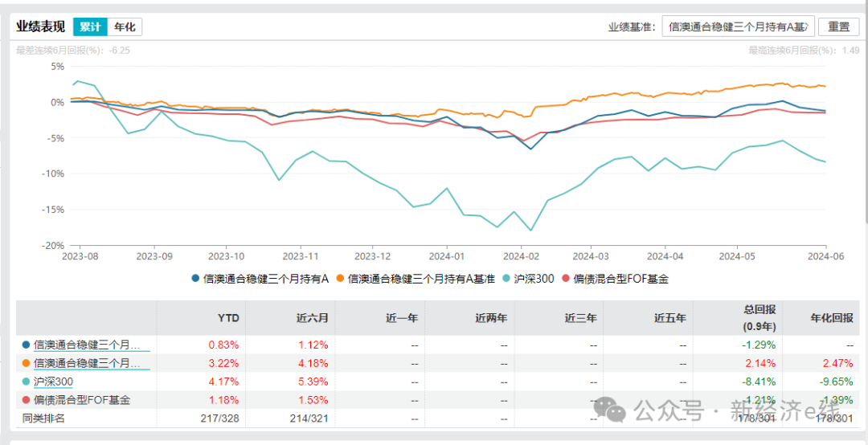Click blue legend dot for 信澳通合稳健三个月持有A
Screen dimensions: 868x445
point(194,279)
